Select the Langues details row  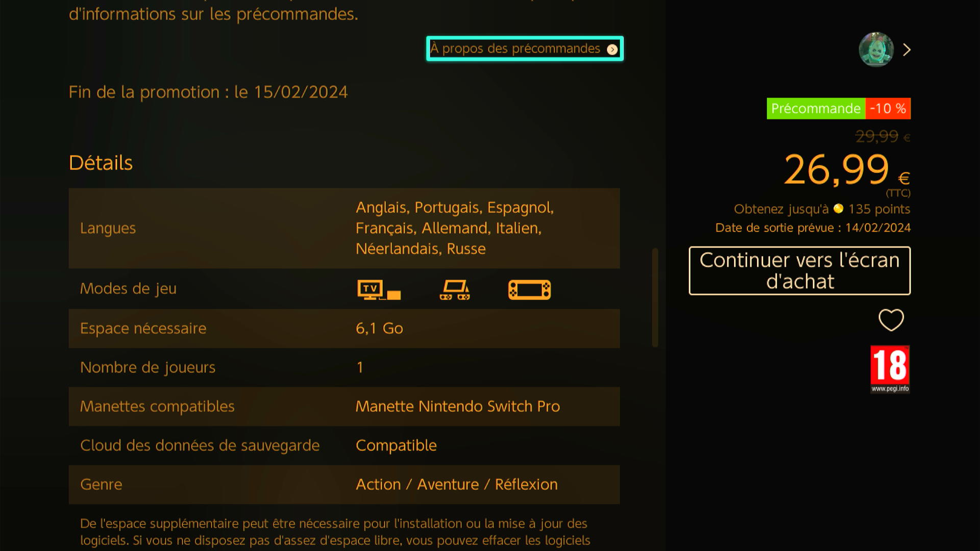(x=344, y=228)
